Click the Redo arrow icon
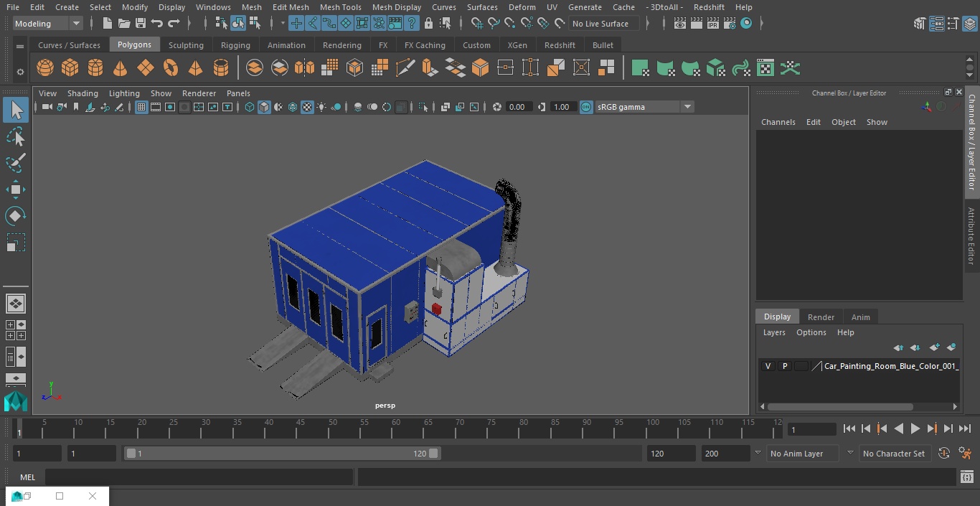 174,24
